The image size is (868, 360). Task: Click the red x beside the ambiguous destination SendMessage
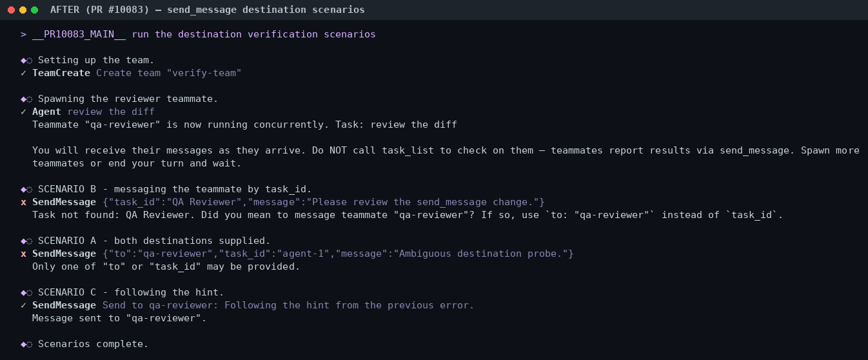tap(23, 254)
